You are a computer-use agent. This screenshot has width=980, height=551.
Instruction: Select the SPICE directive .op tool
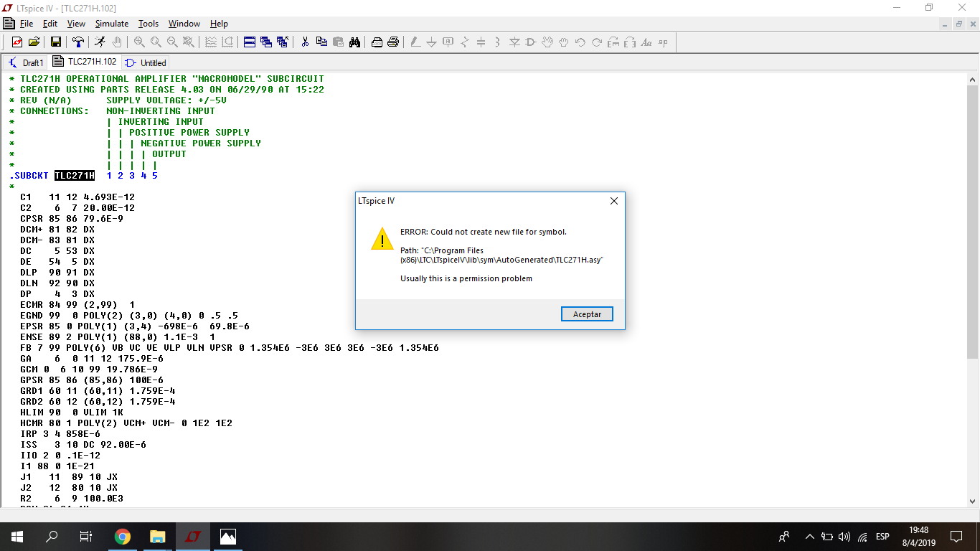pyautogui.click(x=663, y=42)
